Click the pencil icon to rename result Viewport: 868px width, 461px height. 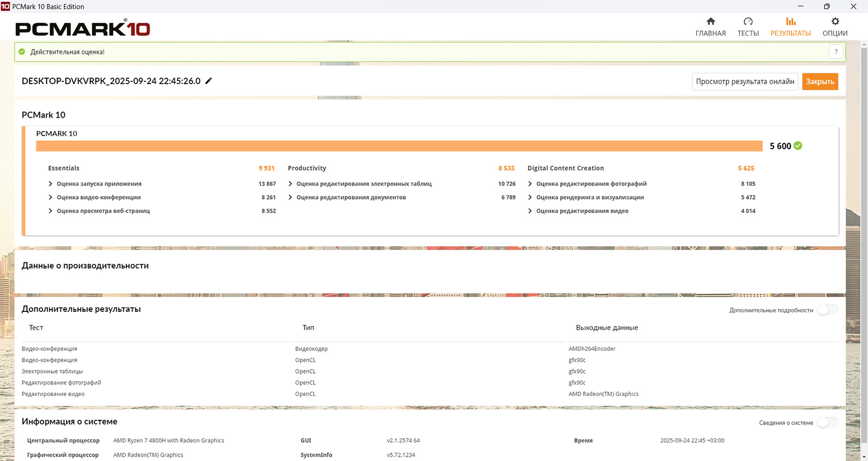pos(209,81)
